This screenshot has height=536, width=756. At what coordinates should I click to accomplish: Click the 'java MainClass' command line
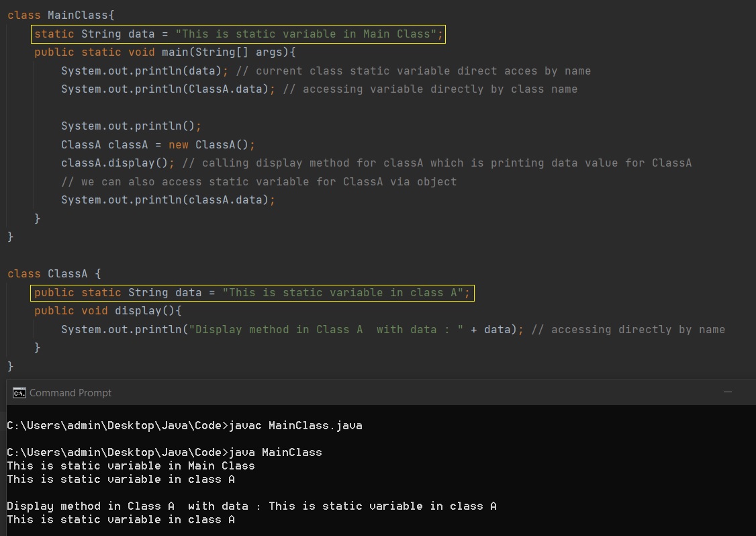pos(164,452)
